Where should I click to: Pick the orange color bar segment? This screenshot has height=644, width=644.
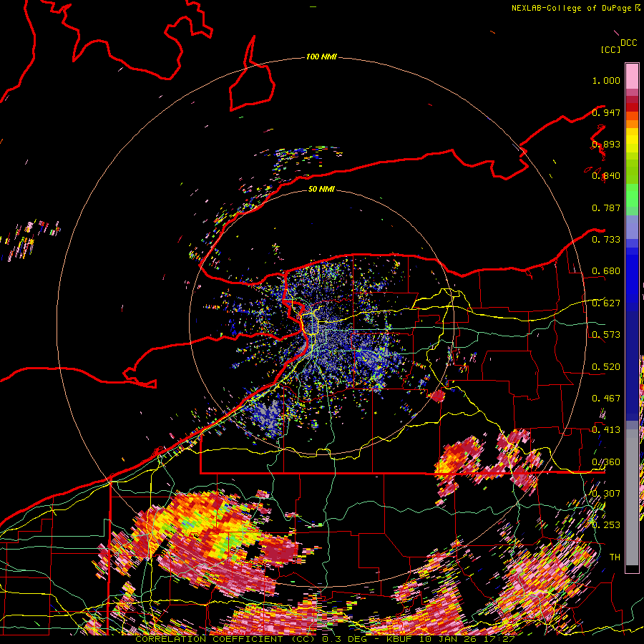632,123
